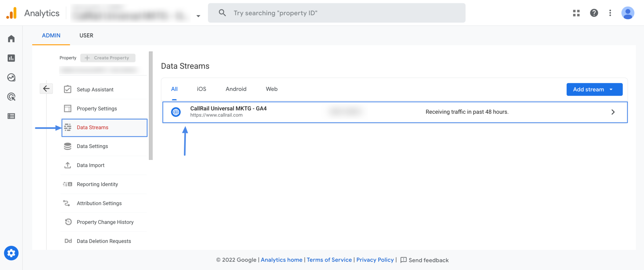The height and width of the screenshot is (270, 644).
Task: Expand the CallRail stream chevron
Action: [613, 112]
